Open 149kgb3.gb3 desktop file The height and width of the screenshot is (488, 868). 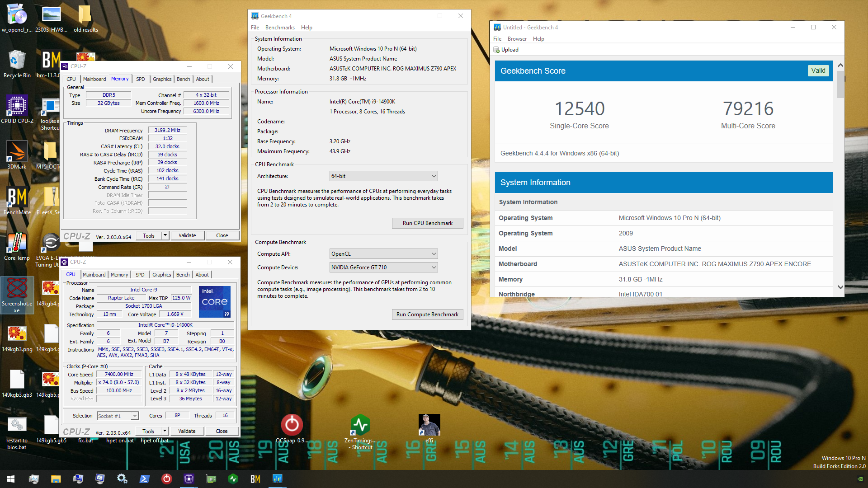coord(17,384)
